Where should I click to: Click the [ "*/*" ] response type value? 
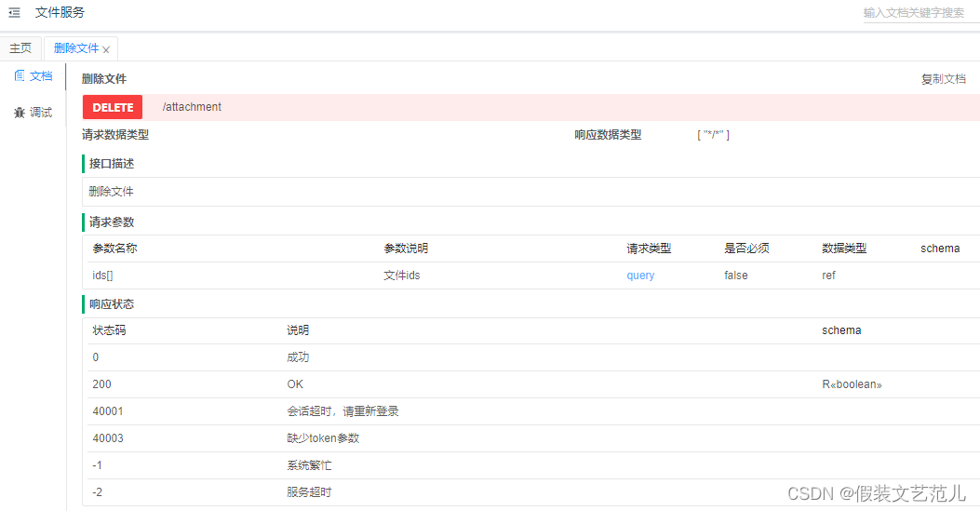pos(713,135)
